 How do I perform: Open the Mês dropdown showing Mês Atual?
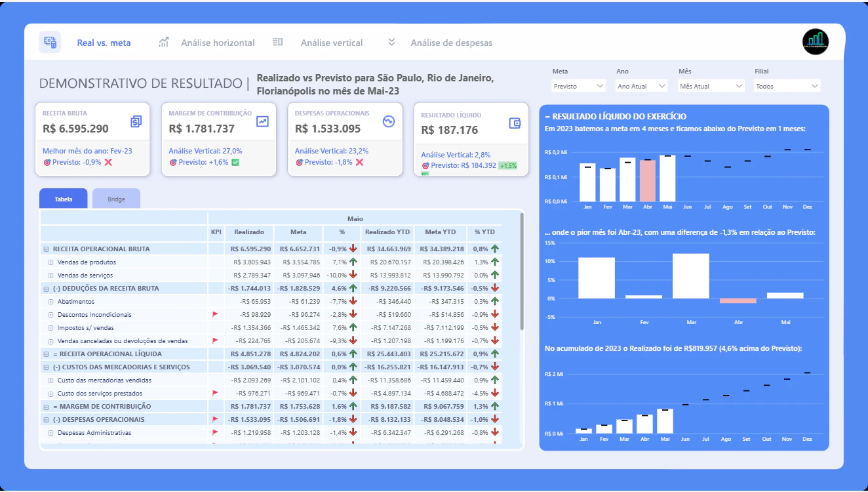[x=712, y=86]
